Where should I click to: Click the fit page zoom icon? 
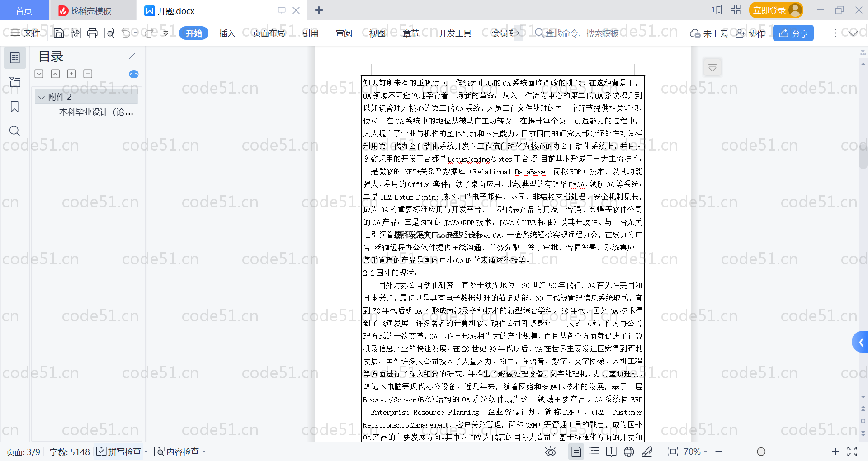tap(673, 452)
